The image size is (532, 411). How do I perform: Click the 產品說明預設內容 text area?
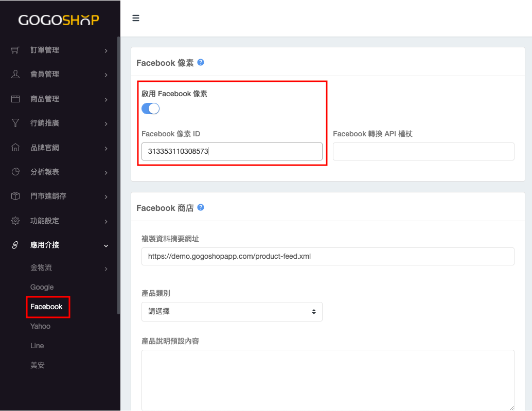tap(328, 380)
